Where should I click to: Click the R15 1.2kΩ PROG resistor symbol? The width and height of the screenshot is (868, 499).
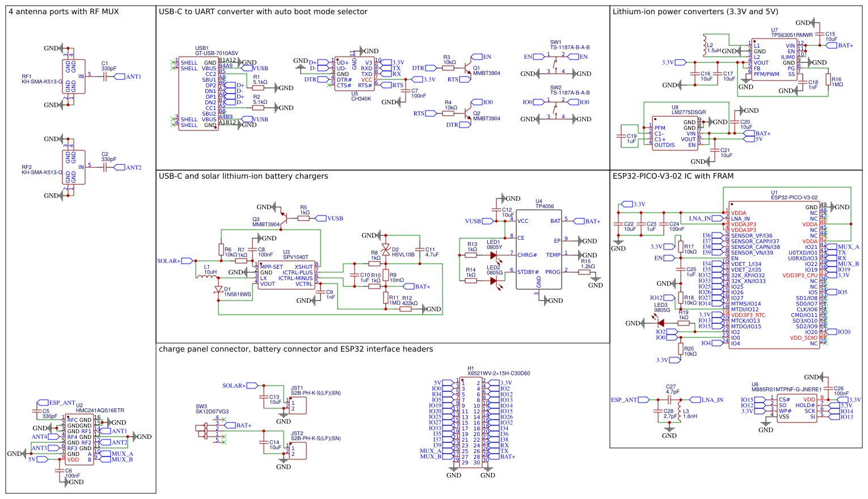(x=584, y=272)
